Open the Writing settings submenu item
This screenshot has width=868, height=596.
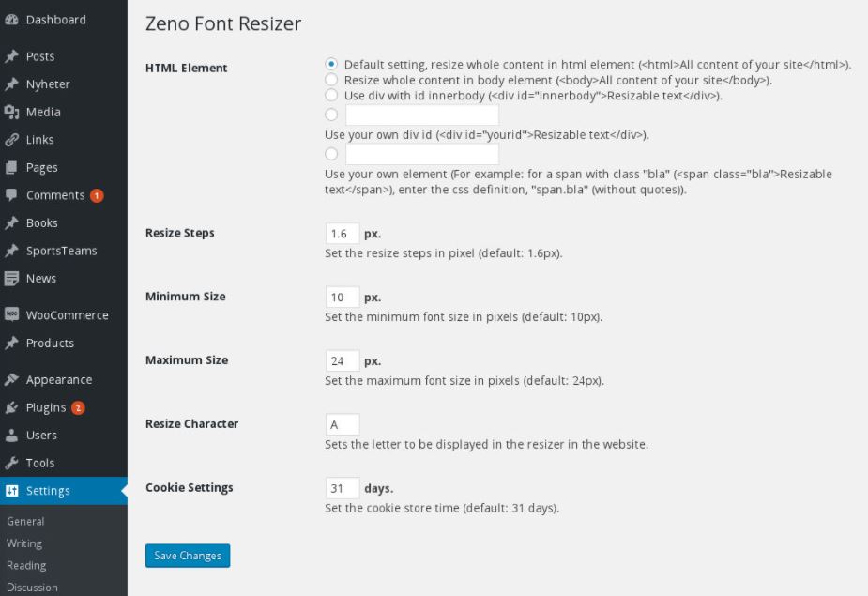(24, 543)
